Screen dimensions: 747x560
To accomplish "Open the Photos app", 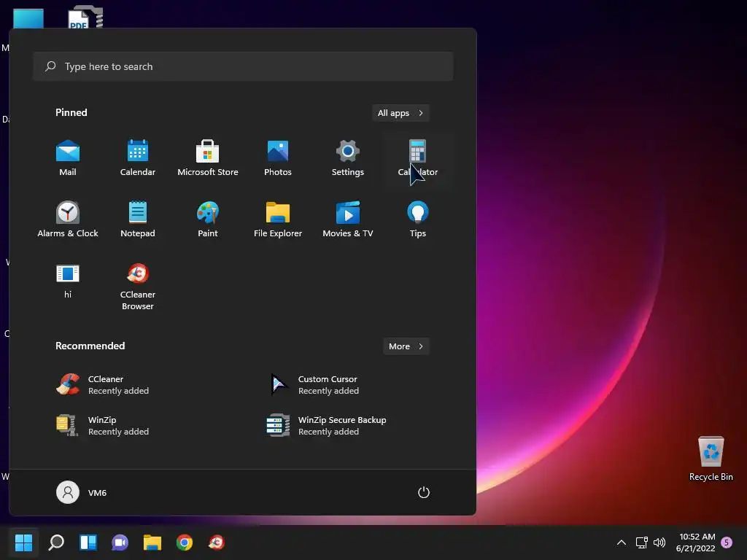I will click(278, 158).
